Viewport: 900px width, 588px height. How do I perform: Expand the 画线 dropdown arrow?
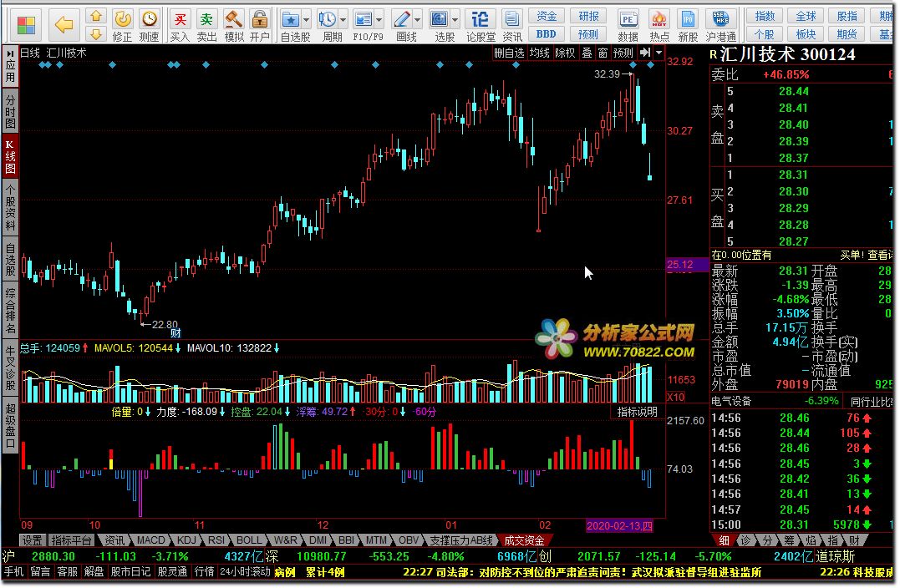click(x=417, y=20)
